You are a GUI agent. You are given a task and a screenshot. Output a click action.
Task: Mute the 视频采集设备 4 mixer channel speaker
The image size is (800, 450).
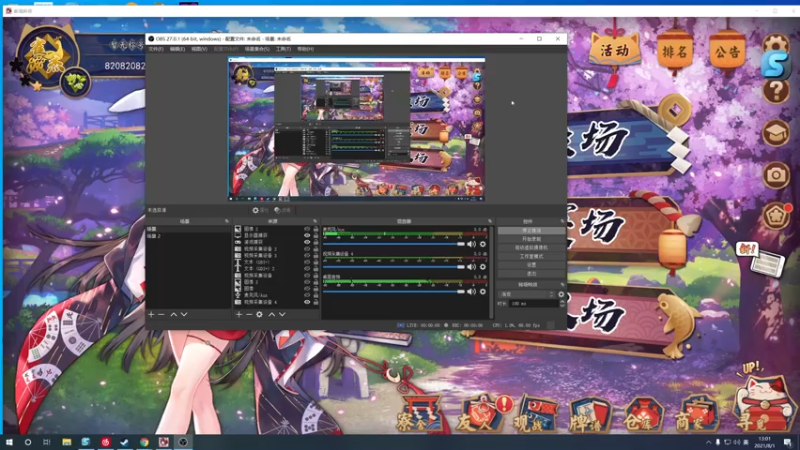[471, 267]
